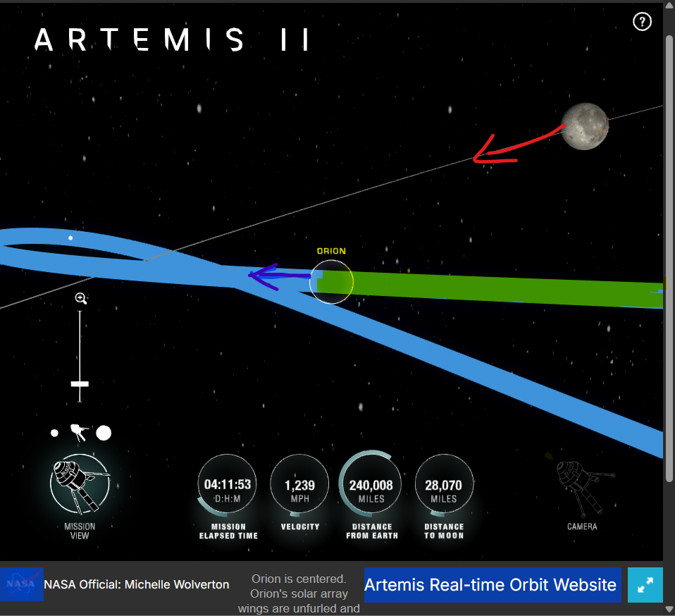Click the MISSION VIEW label text

click(x=80, y=531)
